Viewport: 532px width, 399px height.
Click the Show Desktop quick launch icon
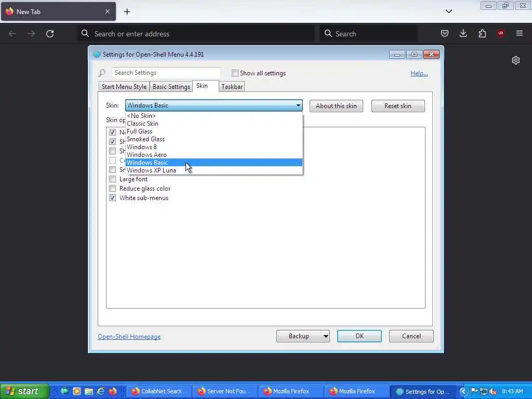64,391
